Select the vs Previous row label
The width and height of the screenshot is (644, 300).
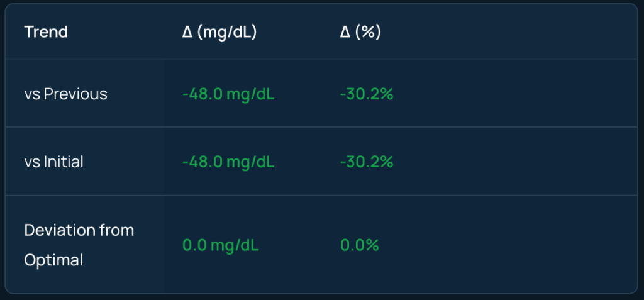pos(66,94)
